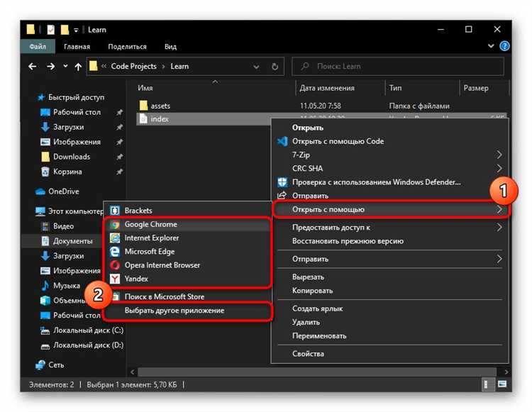This screenshot has height=412, width=532.
Task: Select Свойства in the context menu
Action: point(308,353)
